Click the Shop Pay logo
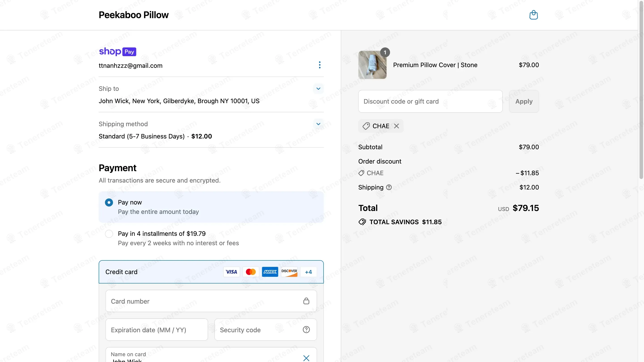Image resolution: width=644 pixels, height=362 pixels. (117, 51)
